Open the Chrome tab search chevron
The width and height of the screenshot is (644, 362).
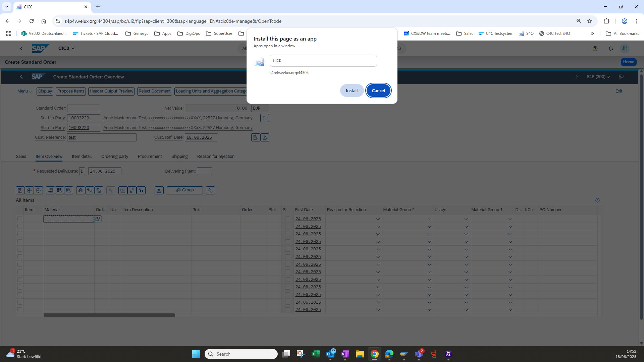(6, 7)
